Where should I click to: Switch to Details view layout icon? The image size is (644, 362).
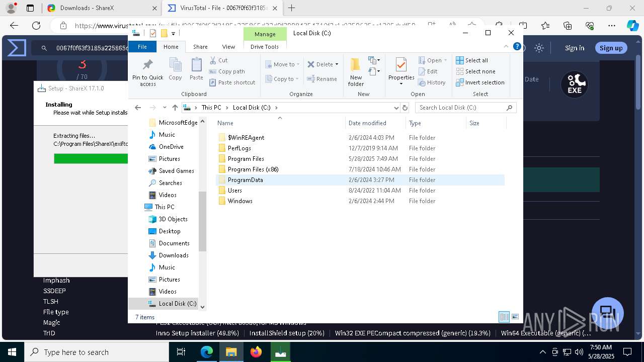click(x=504, y=317)
